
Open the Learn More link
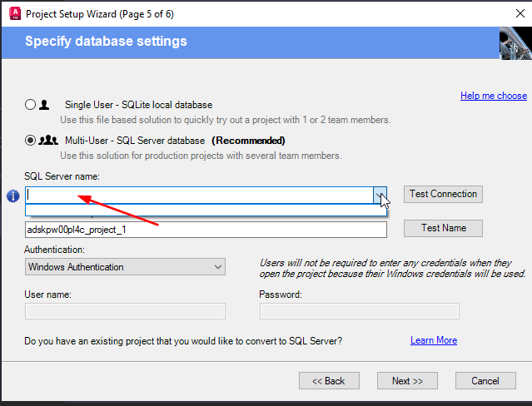433,340
